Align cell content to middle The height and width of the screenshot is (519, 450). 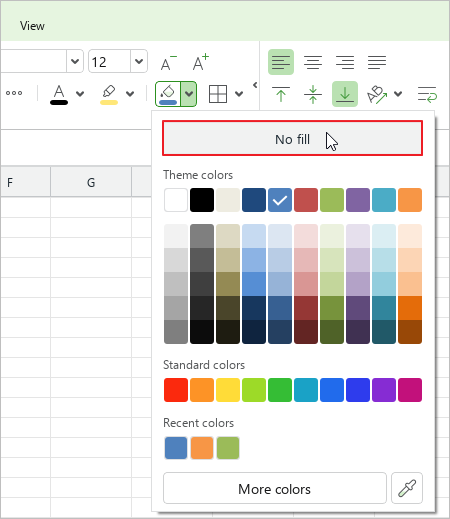(313, 94)
